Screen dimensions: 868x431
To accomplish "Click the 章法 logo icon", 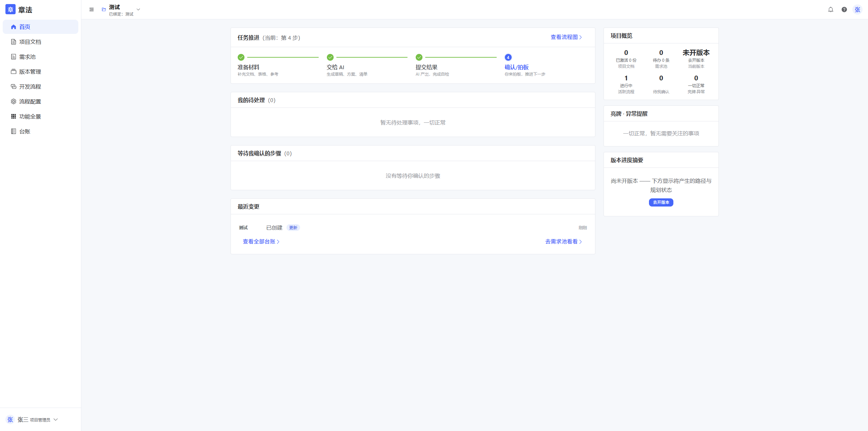I will click(x=10, y=9).
